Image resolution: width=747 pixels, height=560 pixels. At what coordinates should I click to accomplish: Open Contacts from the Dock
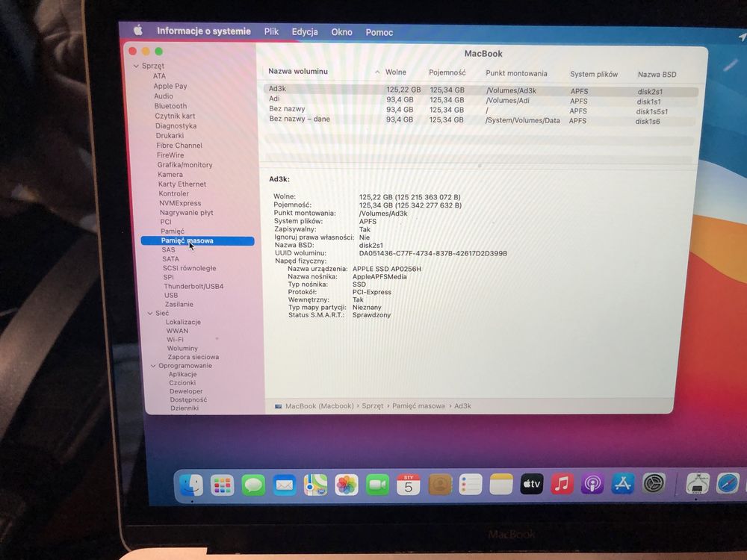click(440, 485)
